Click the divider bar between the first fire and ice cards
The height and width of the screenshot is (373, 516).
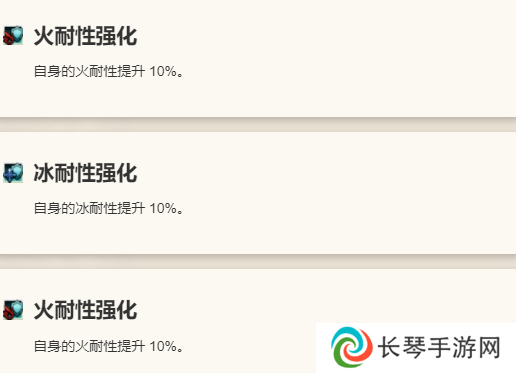point(258,124)
